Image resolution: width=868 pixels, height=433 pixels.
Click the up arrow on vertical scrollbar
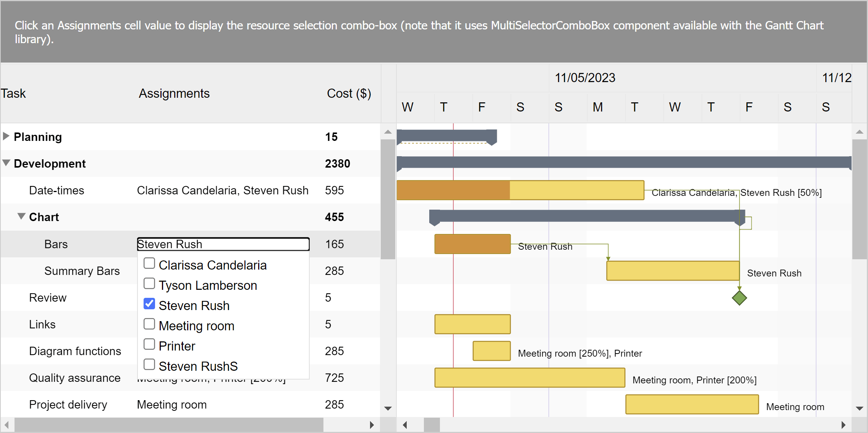click(x=388, y=132)
